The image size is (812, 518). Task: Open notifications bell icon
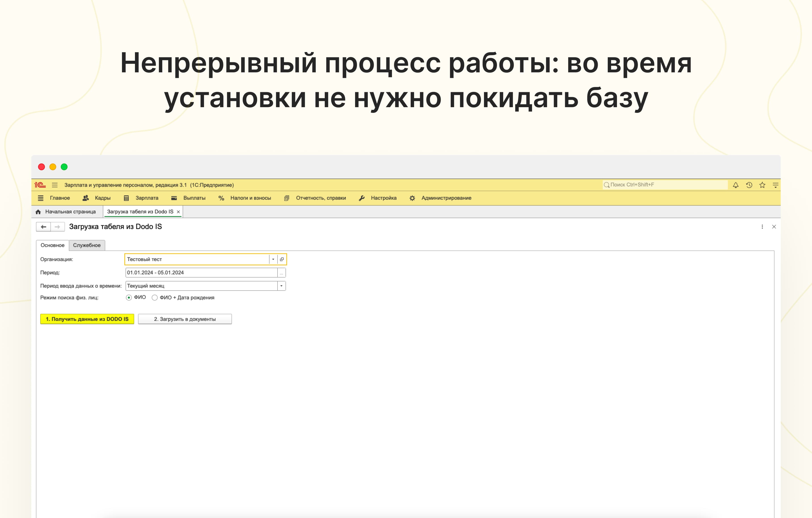[x=735, y=185]
